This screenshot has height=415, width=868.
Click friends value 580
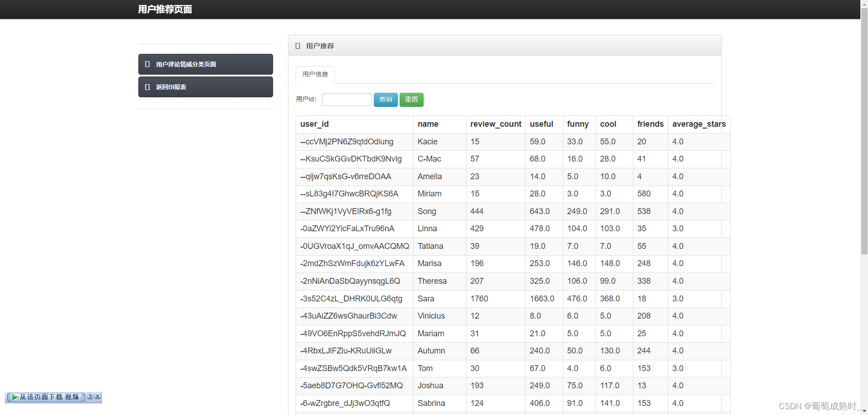point(644,194)
